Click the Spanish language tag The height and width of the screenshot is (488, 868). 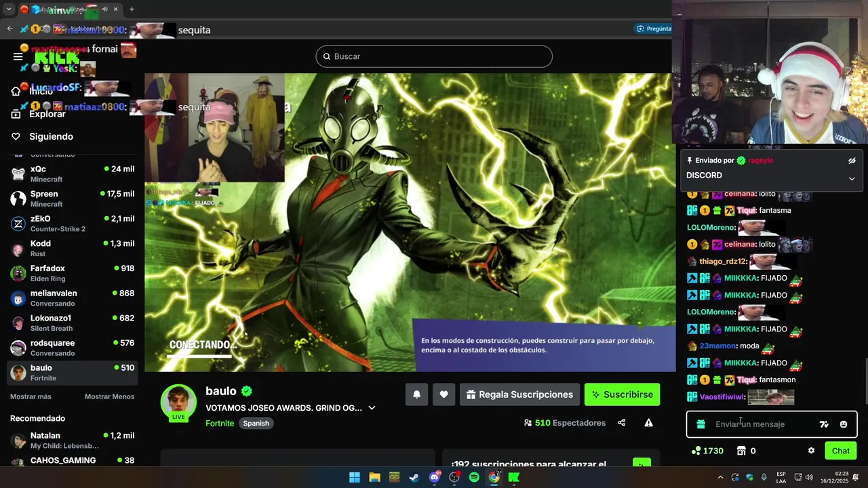pos(256,423)
